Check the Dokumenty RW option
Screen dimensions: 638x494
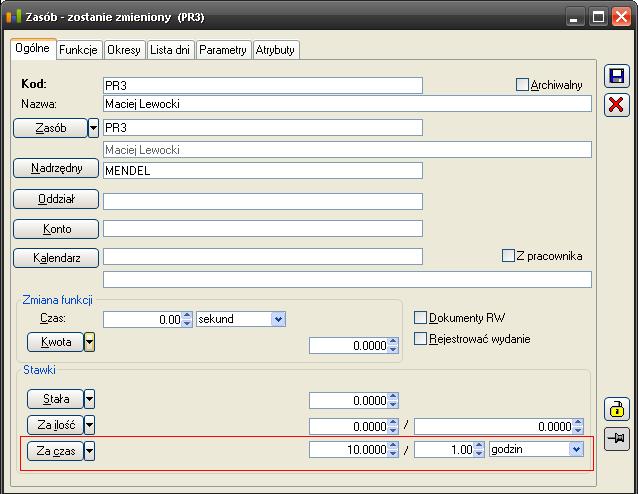click(420, 317)
